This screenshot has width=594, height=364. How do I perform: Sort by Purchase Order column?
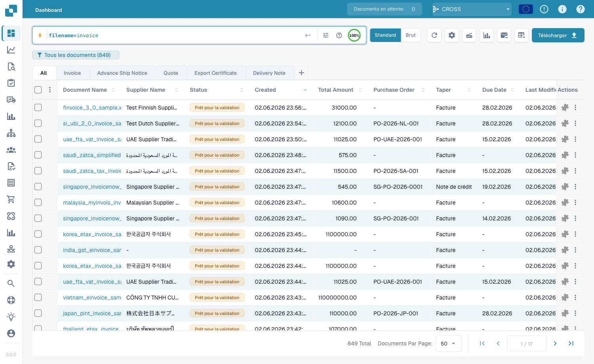pyautogui.click(x=423, y=90)
